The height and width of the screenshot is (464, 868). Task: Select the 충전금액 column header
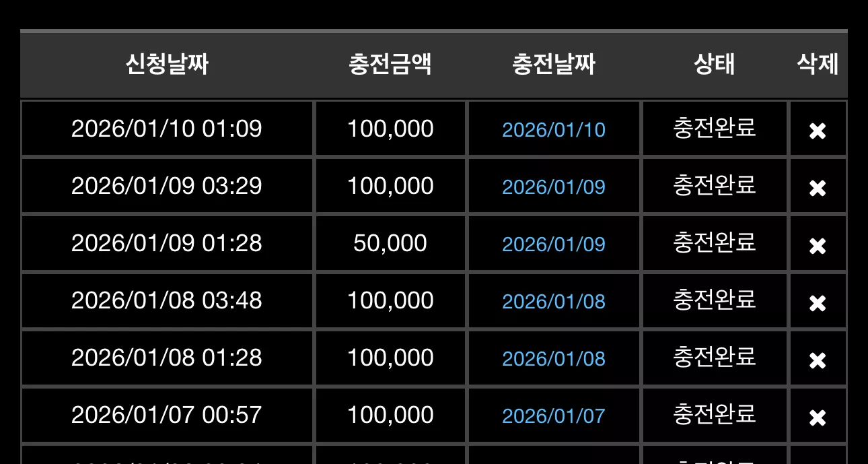coord(390,65)
